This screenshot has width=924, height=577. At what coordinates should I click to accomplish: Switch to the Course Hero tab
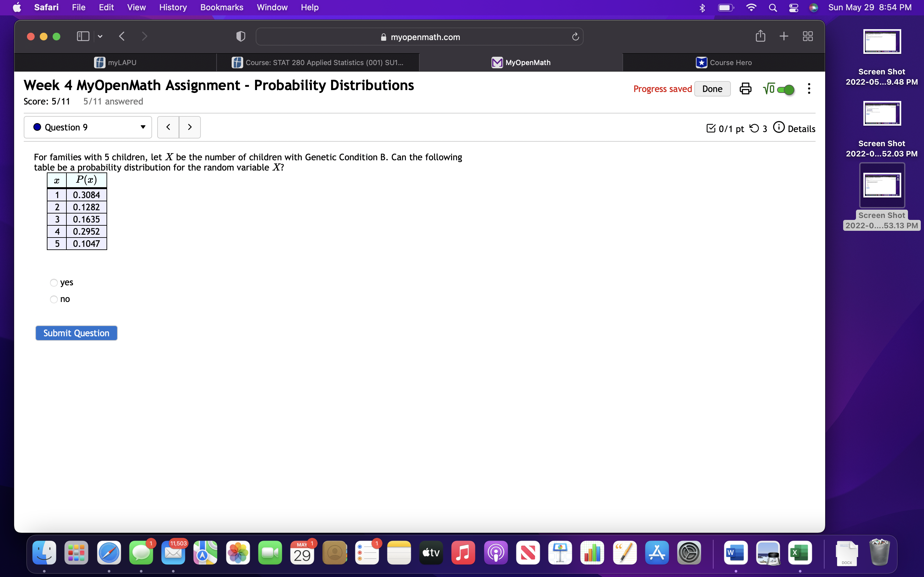pos(723,63)
